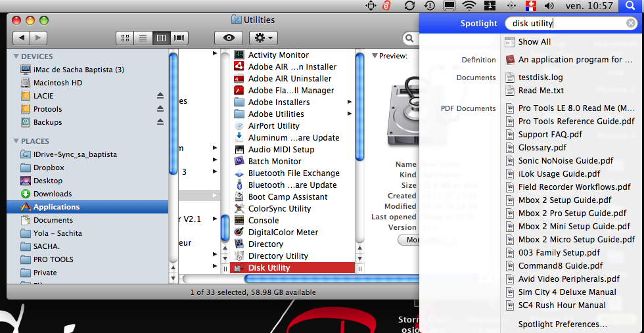This screenshot has height=333, width=644.
Task: Open Boot Camp Assistant
Action: point(288,196)
